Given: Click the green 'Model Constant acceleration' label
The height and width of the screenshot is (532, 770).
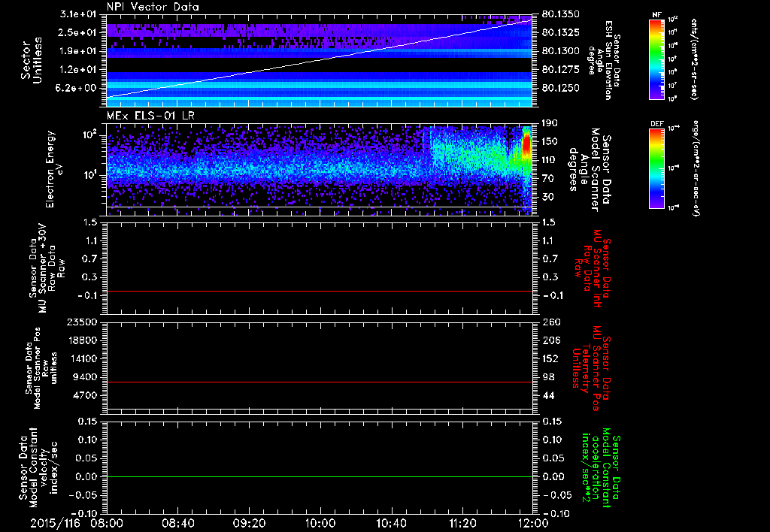Looking at the screenshot, I should tap(602, 469).
